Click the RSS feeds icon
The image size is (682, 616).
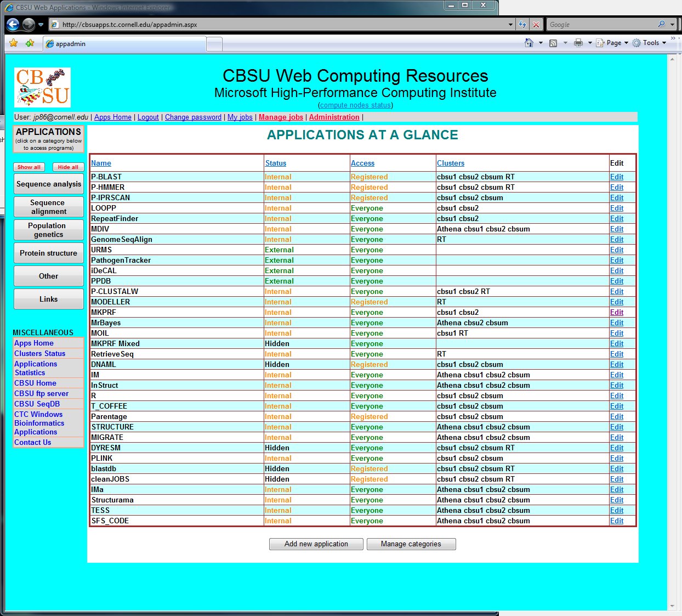(x=553, y=43)
